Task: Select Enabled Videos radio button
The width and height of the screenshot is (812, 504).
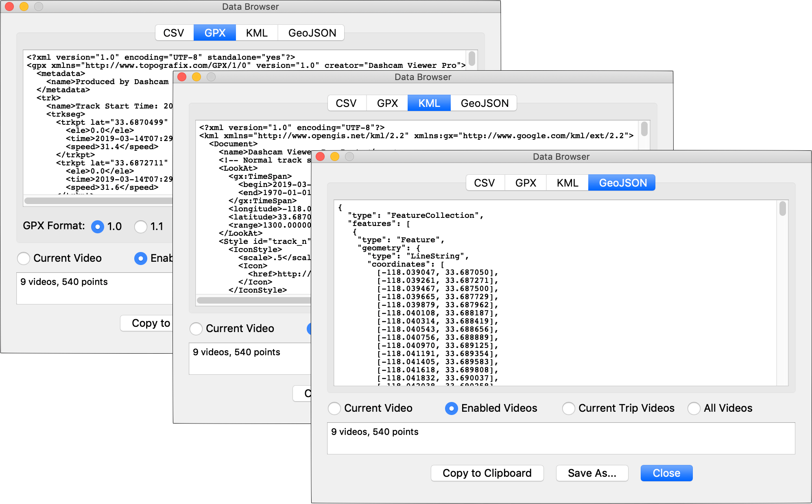Action: (451, 408)
